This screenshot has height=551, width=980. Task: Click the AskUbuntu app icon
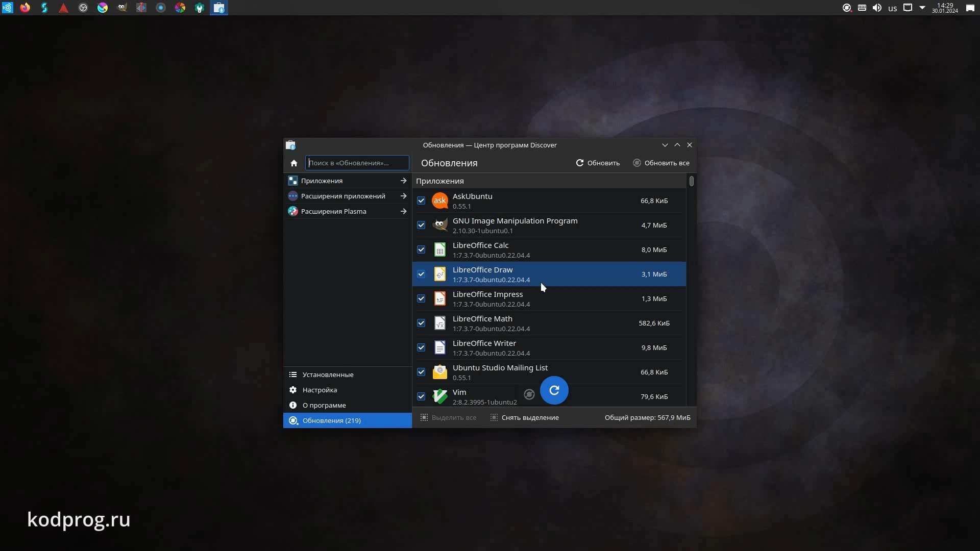coord(439,201)
